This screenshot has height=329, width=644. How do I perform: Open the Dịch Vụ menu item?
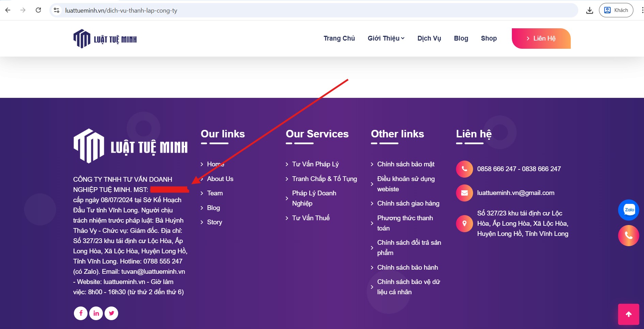click(429, 39)
